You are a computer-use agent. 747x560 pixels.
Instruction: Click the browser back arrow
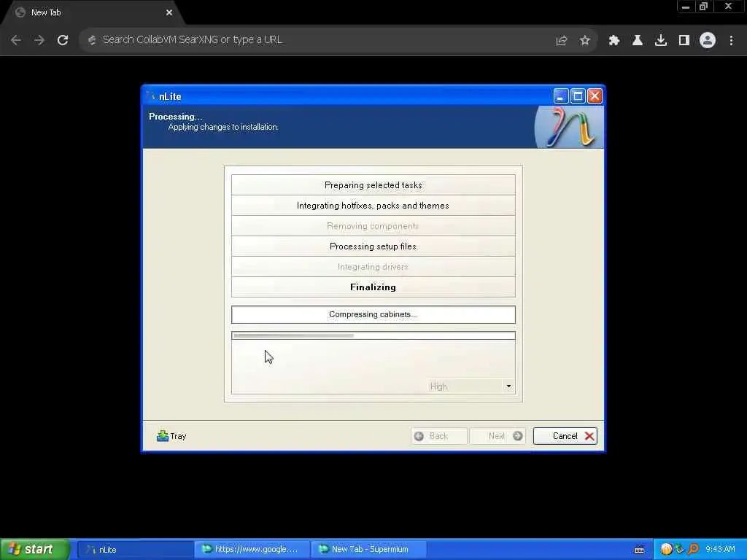[16, 40]
